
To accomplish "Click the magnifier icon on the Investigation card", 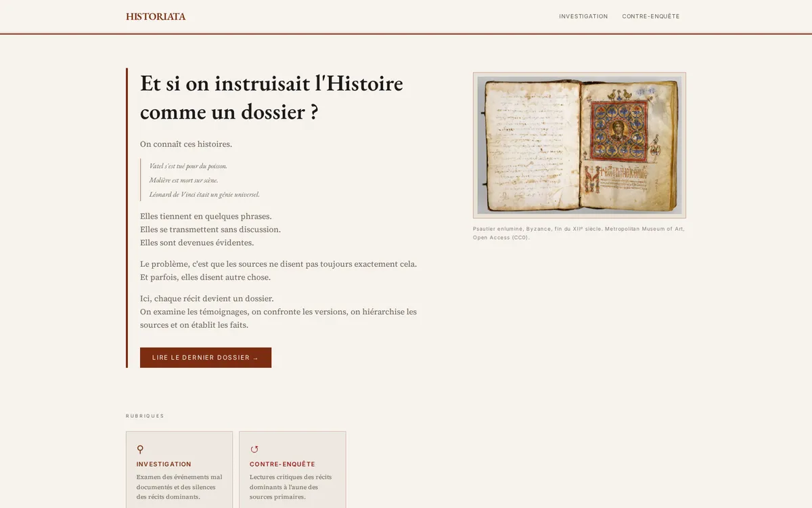I will coord(140,449).
